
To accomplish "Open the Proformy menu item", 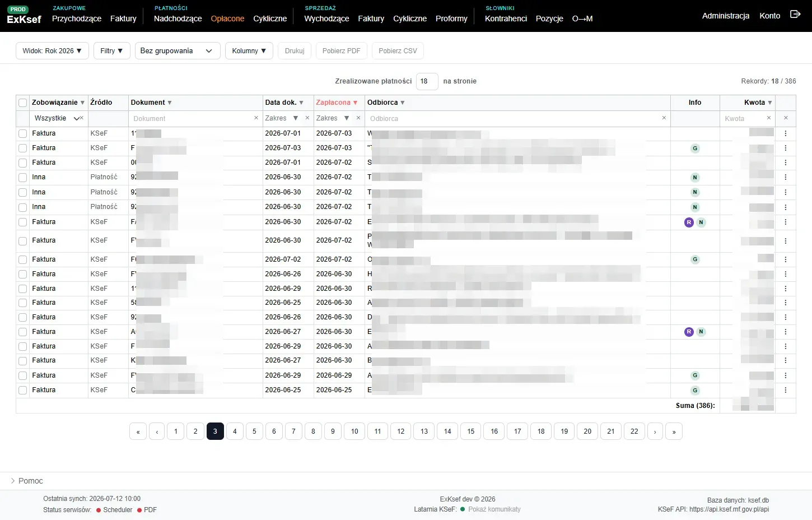I will (x=451, y=18).
